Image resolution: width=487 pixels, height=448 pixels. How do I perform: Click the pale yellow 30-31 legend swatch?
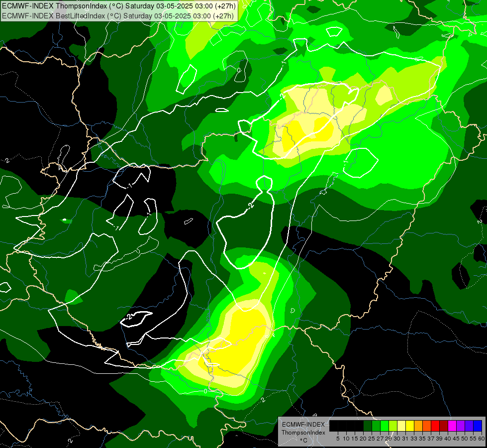[401, 426]
